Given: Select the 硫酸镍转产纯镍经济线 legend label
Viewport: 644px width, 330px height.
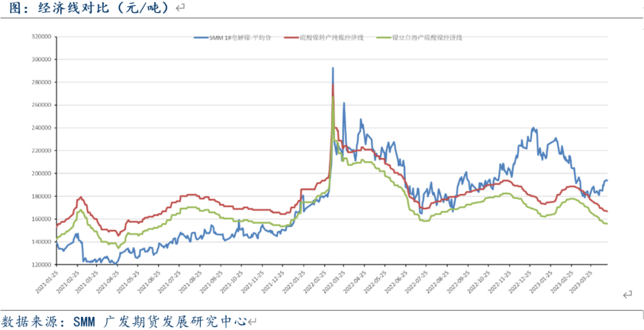Looking at the screenshot, I should pyautogui.click(x=333, y=38).
